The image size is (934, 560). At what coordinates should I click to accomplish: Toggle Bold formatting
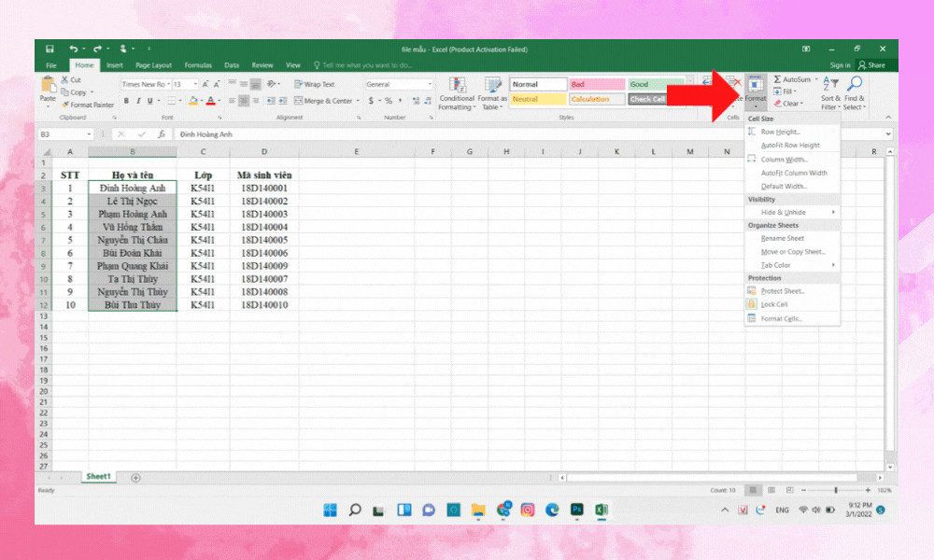[x=127, y=101]
